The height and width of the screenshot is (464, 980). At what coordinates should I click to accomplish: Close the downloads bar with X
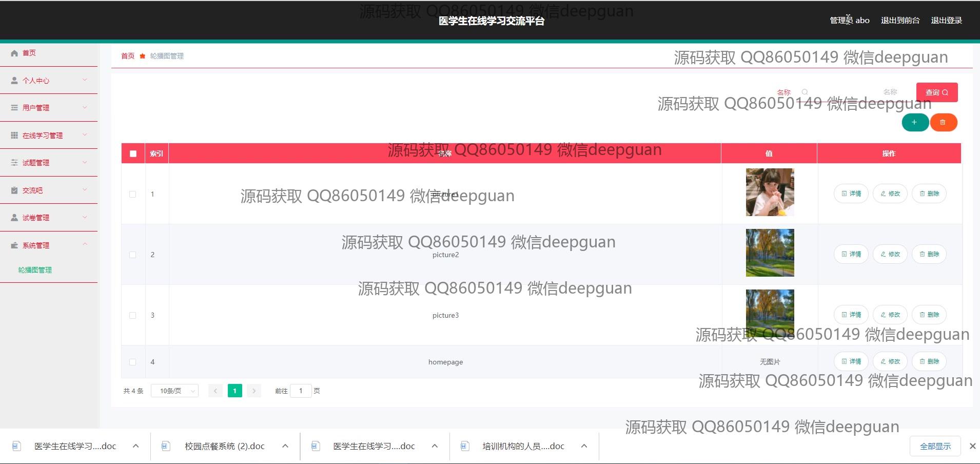coord(972,446)
